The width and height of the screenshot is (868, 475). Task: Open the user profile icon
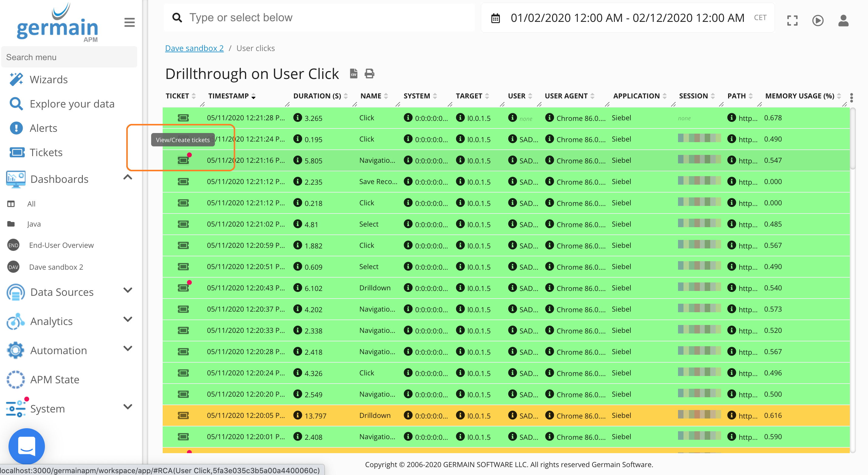point(843,21)
